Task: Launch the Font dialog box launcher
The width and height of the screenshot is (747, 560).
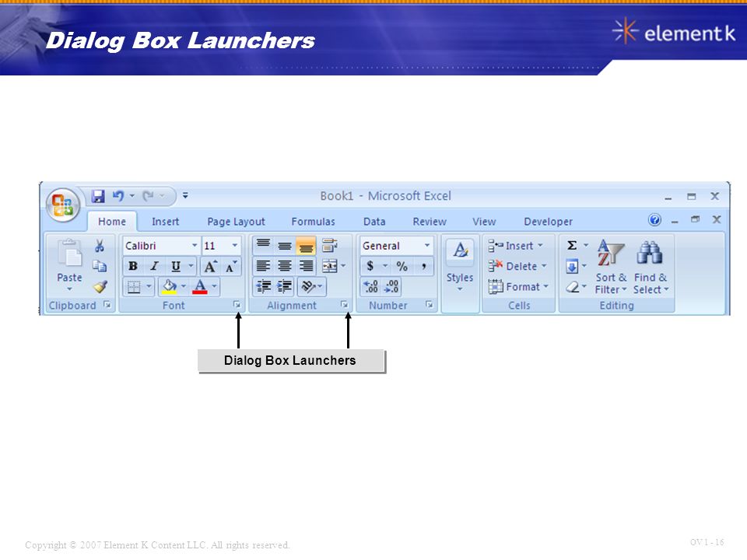Action: 237,304
